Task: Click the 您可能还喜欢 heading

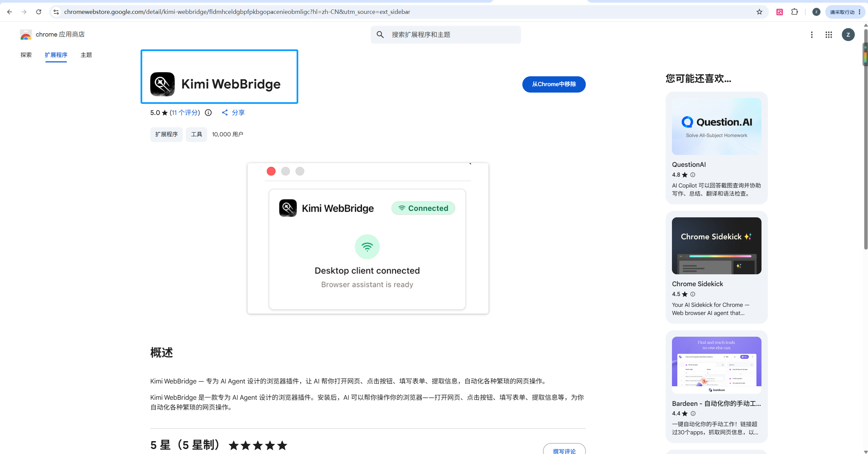Action: click(x=698, y=79)
